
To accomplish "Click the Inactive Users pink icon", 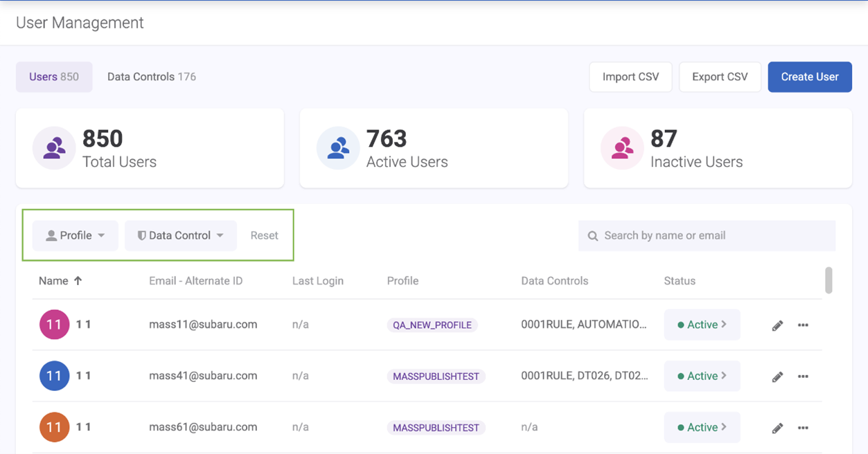I will point(622,148).
